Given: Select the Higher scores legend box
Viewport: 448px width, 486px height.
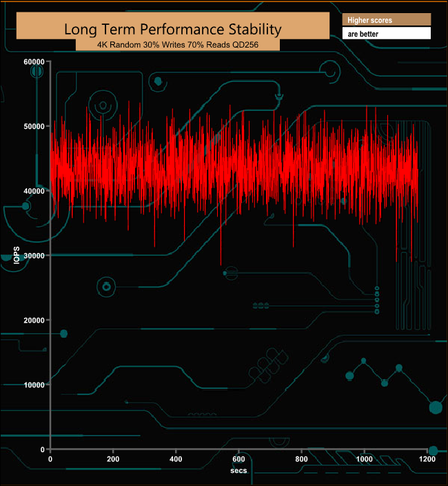Looking at the screenshot, I should coord(387,20).
